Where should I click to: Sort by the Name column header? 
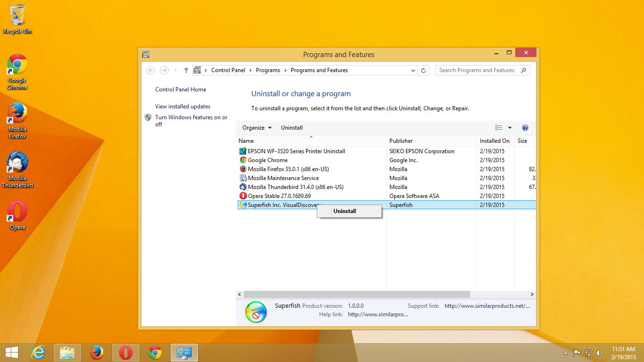(311, 141)
